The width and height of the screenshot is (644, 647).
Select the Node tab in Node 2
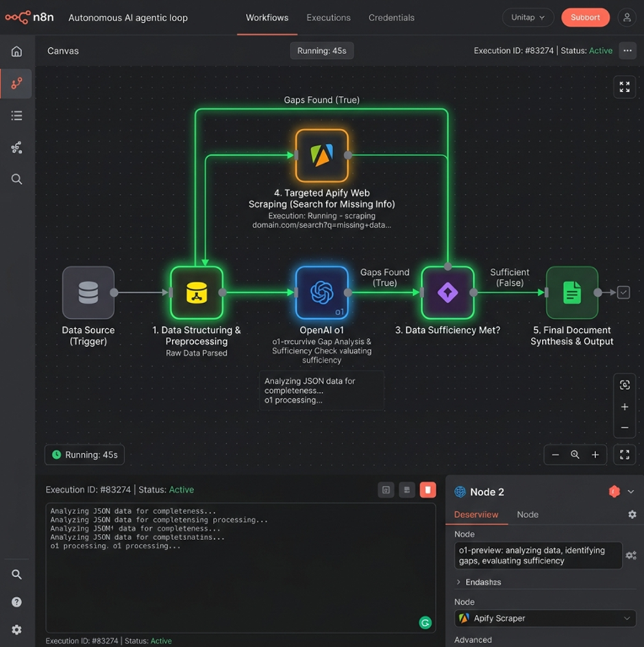click(x=528, y=515)
